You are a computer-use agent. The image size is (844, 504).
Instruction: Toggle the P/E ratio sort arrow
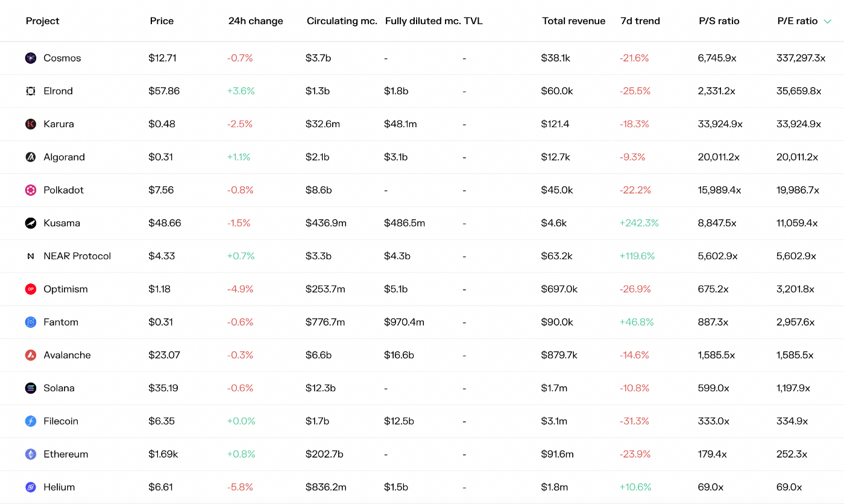click(x=828, y=21)
